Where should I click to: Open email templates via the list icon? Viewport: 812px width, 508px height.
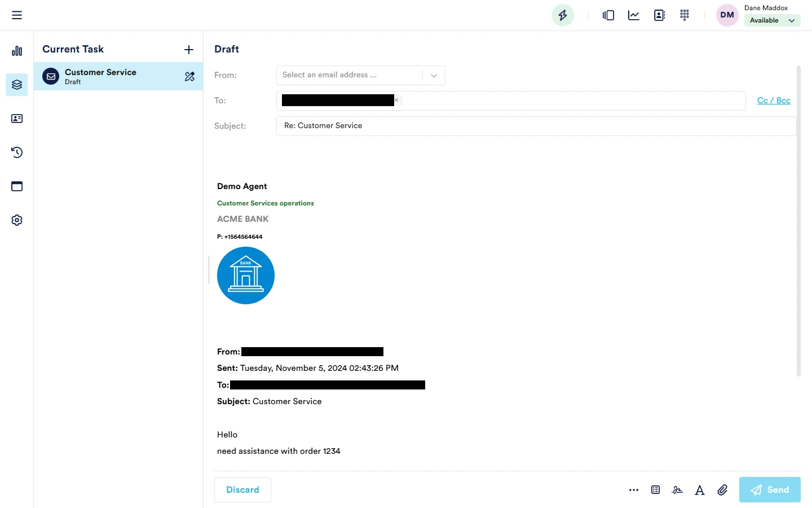coord(655,490)
